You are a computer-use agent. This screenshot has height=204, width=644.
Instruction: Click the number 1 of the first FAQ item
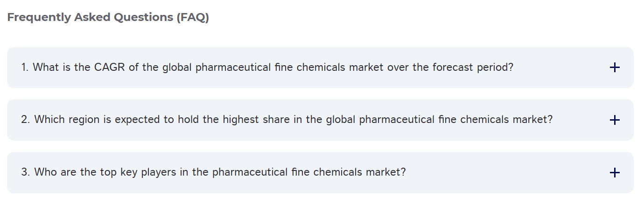(24, 68)
